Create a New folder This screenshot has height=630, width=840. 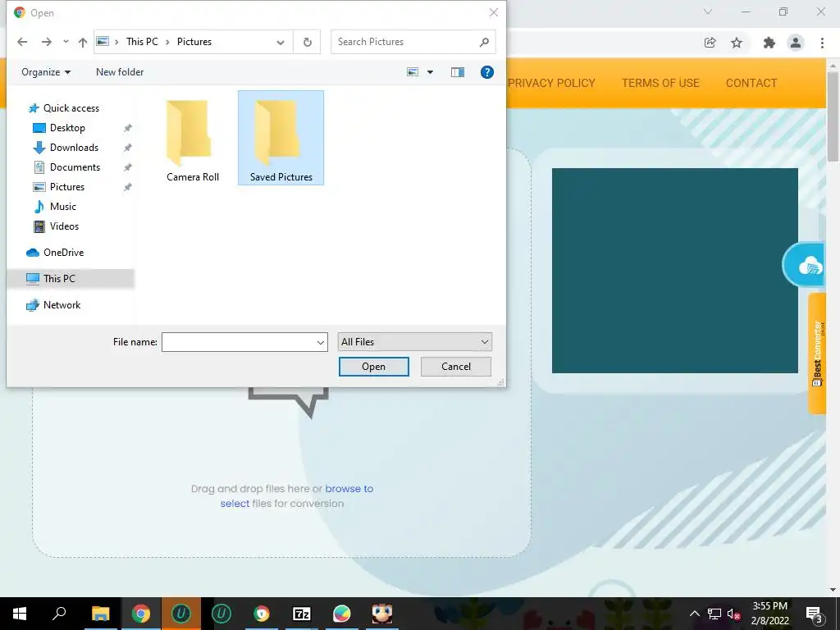[x=120, y=72]
